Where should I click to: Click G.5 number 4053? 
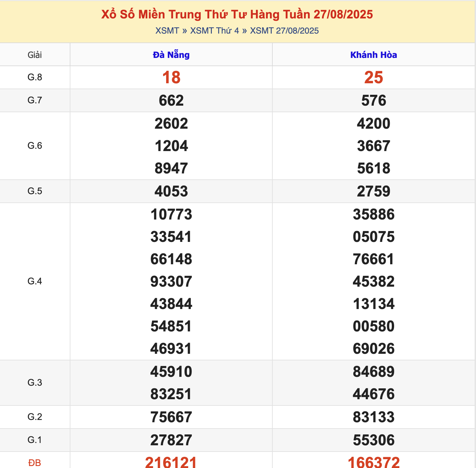[171, 192]
